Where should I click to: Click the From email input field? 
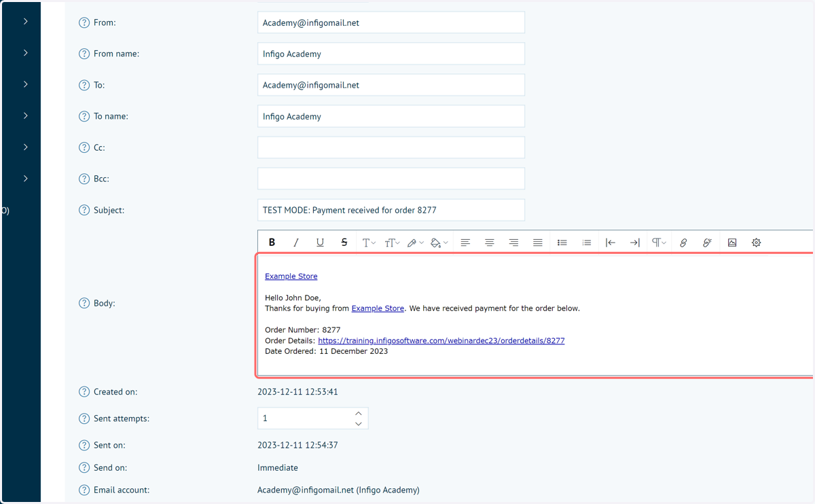391,22
